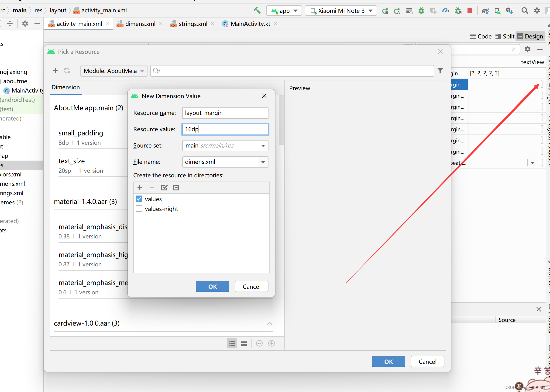
Task: Click the search everywhere magnifier icon
Action: click(x=524, y=11)
